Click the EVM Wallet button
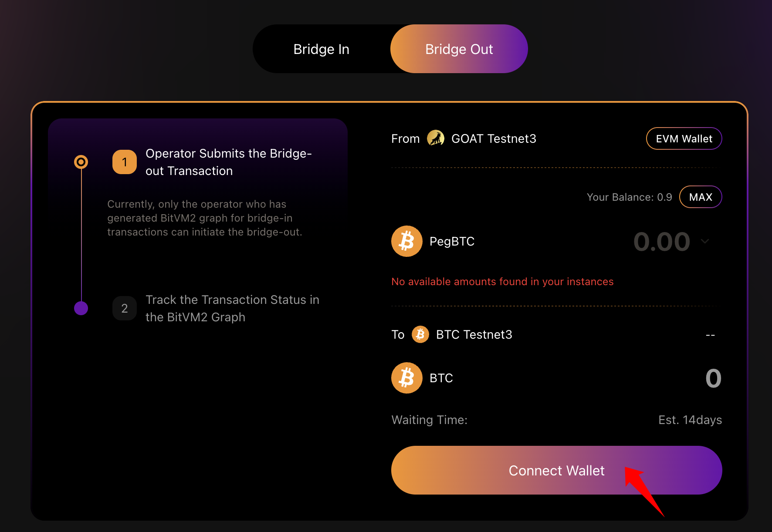The image size is (772, 532). click(x=684, y=138)
